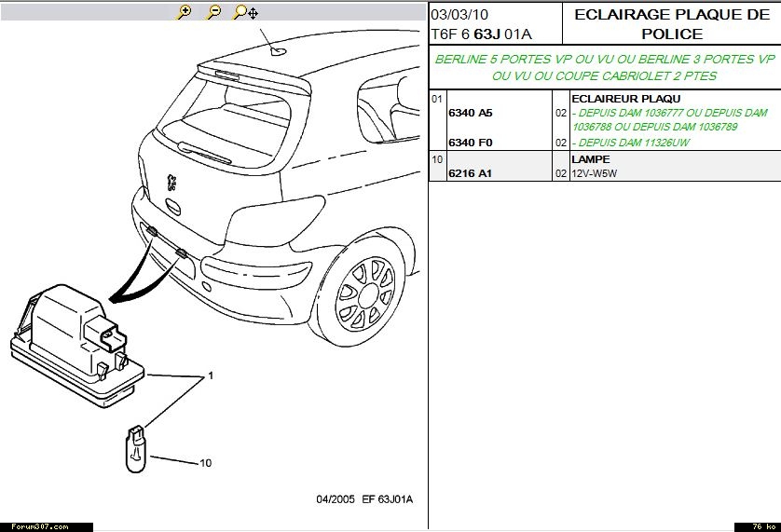
Task: Click the T6F 6 63J 01A reference code
Action: [x=480, y=34]
